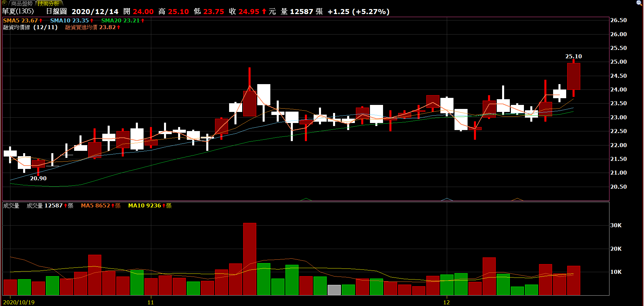Image resolution: width=644 pixels, height=306 pixels.
Task: Select the 技術分析 tab
Action: [48, 3]
